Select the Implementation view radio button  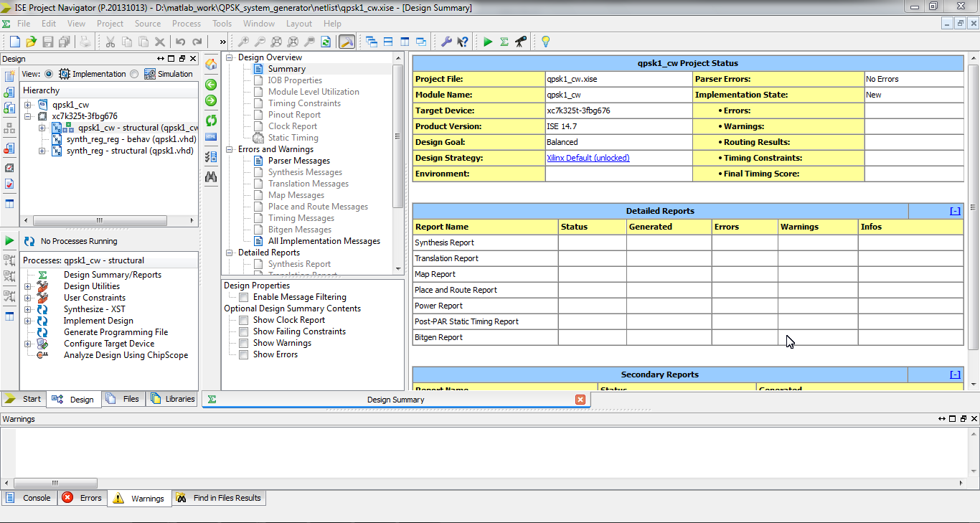click(x=49, y=74)
